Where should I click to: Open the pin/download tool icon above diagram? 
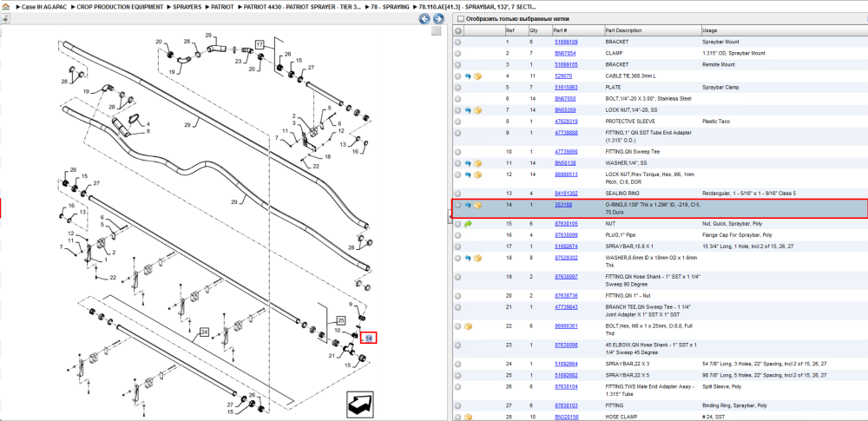[x=5, y=19]
